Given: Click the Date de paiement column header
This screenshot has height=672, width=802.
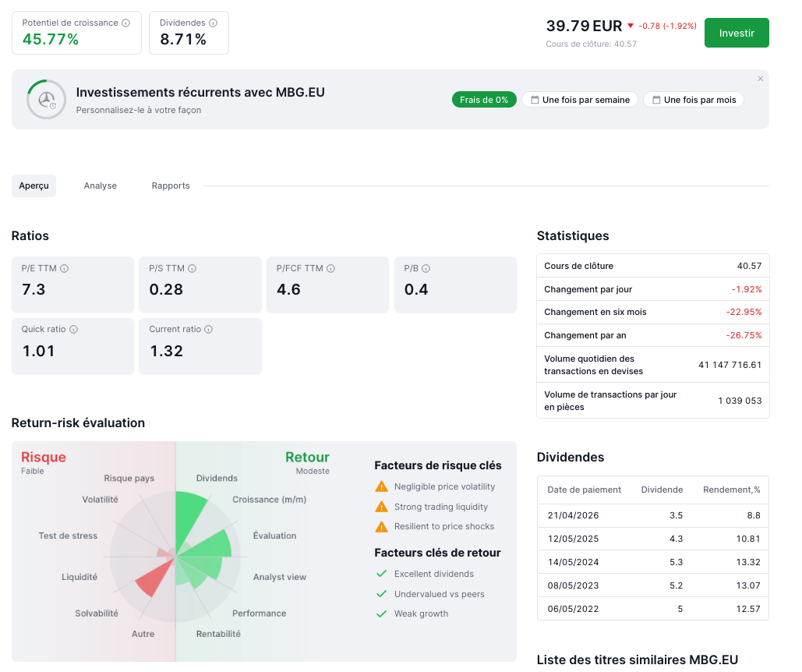Looking at the screenshot, I should [584, 490].
